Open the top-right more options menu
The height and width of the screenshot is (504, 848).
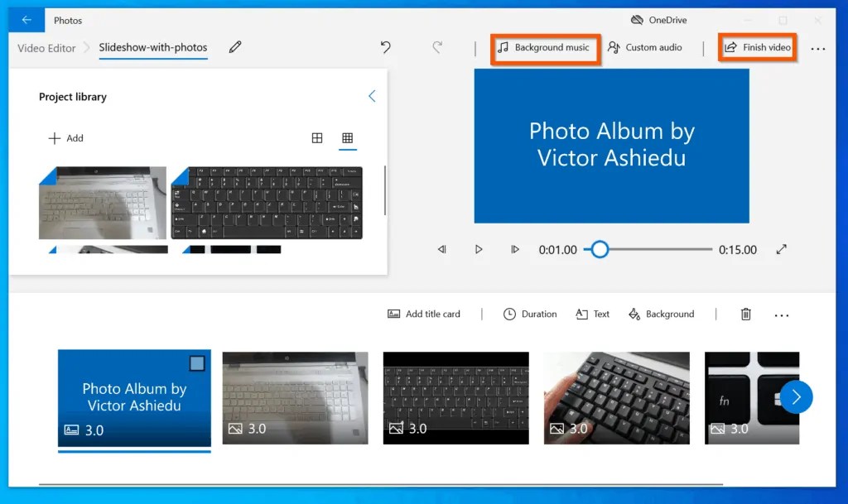pos(818,50)
